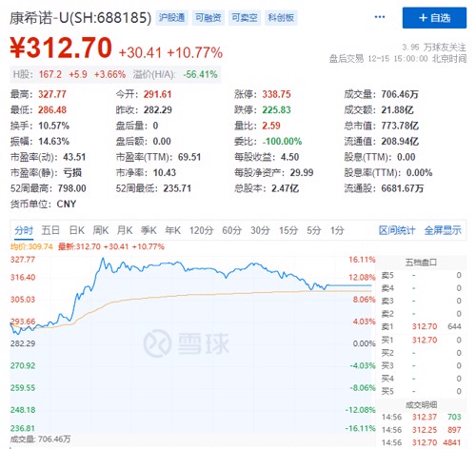Switch to the 120分 chart tab
This screenshot has height=449, width=476.
(202, 230)
